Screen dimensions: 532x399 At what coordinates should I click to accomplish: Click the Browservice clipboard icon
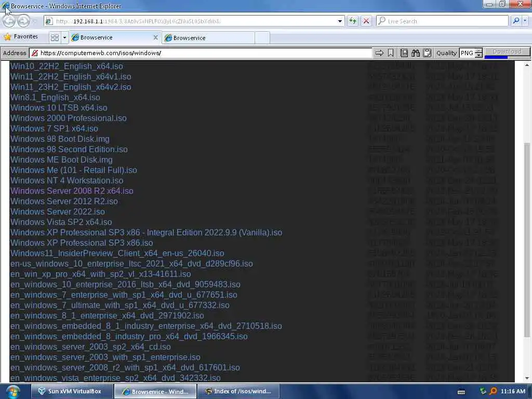tap(427, 53)
